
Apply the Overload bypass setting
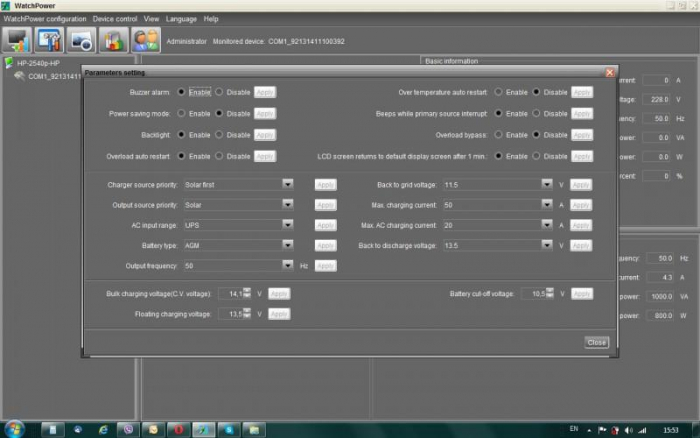582,135
